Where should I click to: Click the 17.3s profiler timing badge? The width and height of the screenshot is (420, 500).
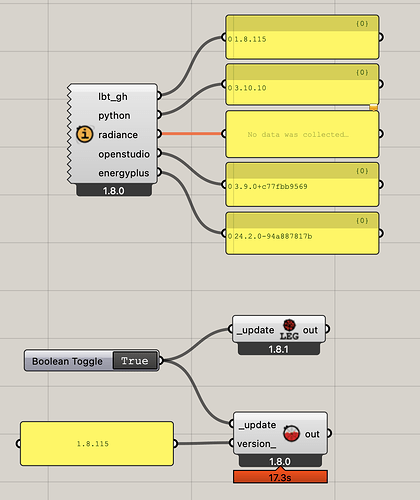click(280, 477)
